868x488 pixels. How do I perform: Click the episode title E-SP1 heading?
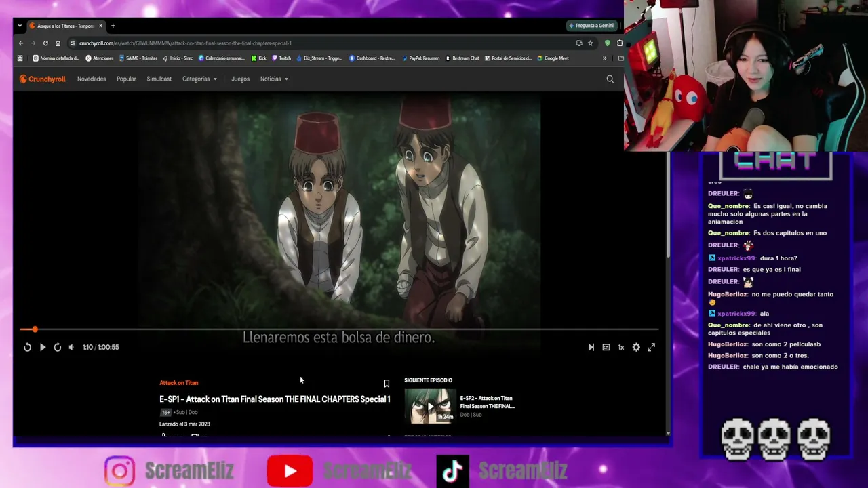(x=275, y=399)
